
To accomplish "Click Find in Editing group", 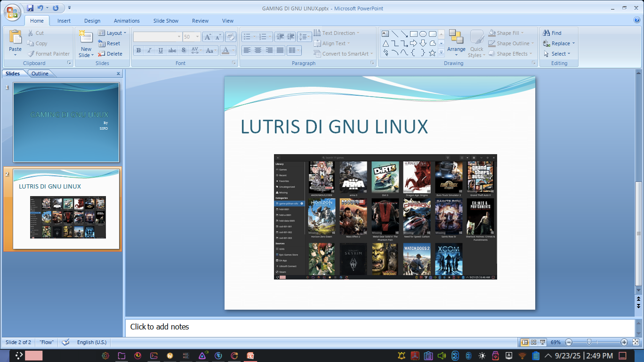I will click(x=552, y=33).
